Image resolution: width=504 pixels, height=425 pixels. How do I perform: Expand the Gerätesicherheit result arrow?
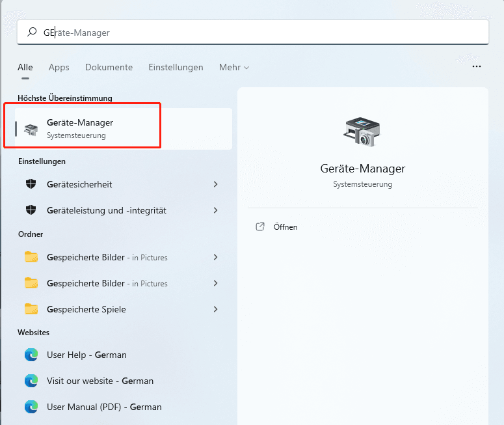click(x=215, y=184)
